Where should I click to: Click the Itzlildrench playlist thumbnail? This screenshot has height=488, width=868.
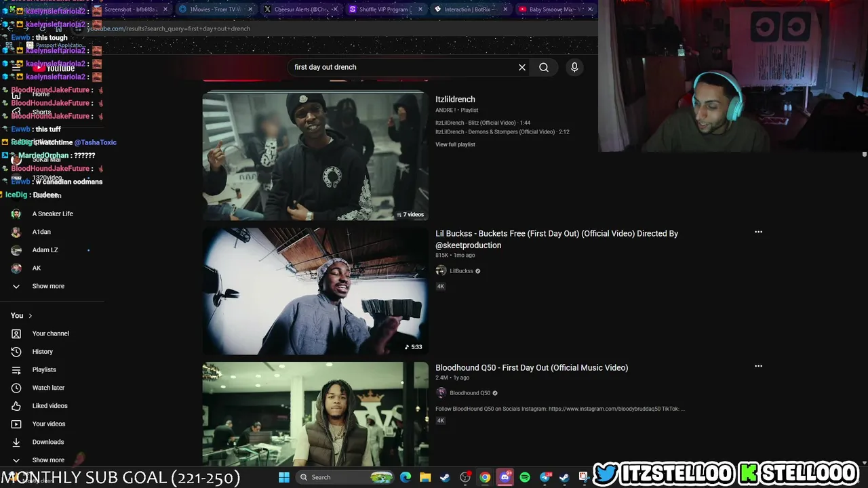point(315,156)
